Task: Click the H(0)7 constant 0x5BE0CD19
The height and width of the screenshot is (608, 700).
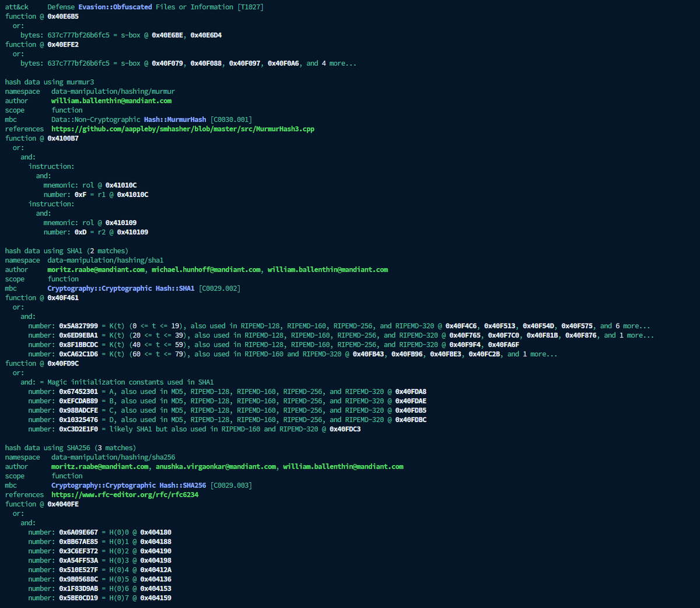Action: pyautogui.click(x=78, y=598)
